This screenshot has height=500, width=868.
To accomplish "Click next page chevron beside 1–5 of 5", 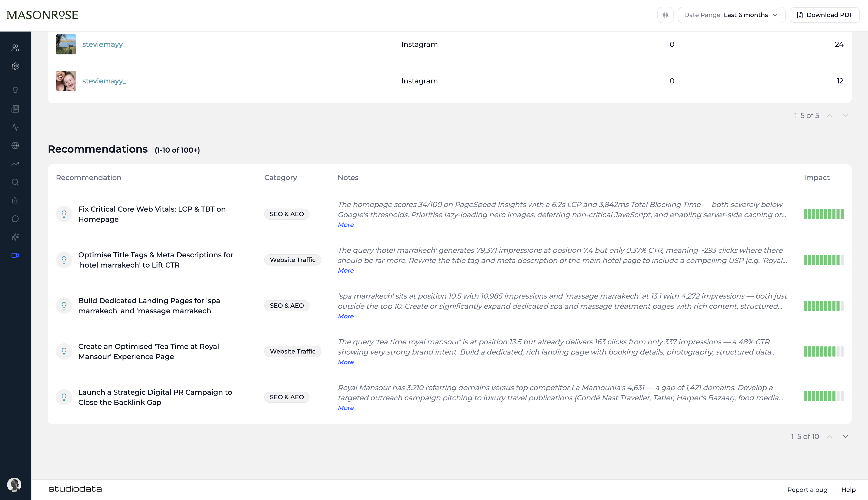I will click(x=845, y=115).
